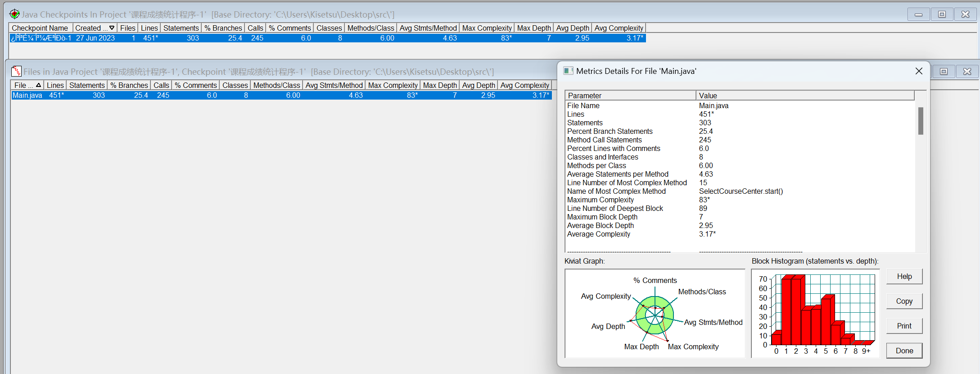Select the 'Methods per Class' row

click(x=740, y=165)
